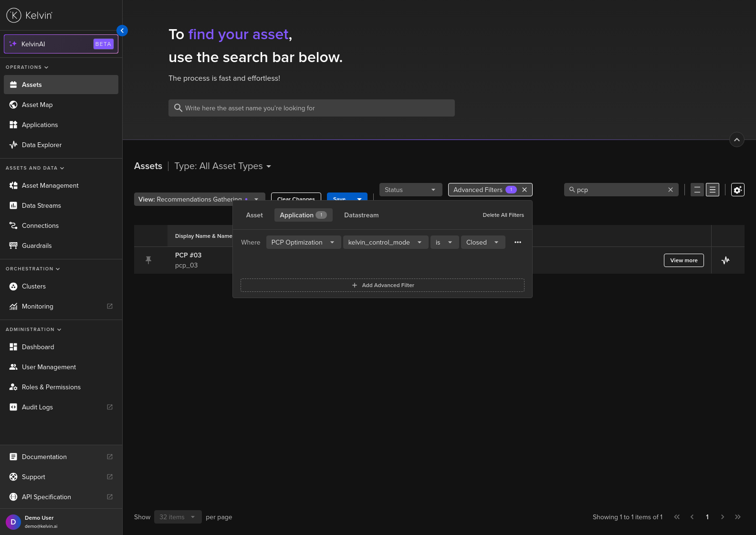Collapse the sidebar with arrow button

click(x=122, y=31)
